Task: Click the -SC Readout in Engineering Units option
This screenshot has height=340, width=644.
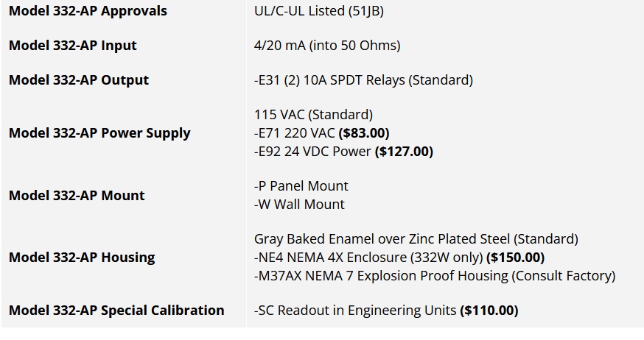Action: click(x=356, y=311)
